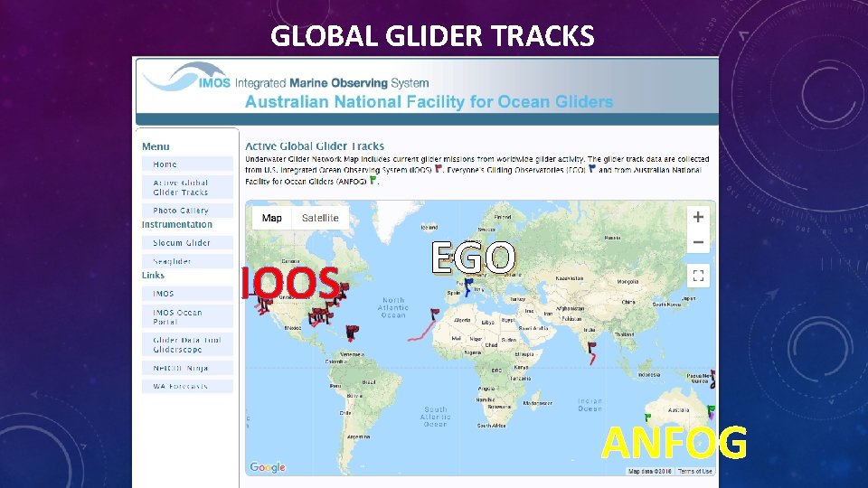Click the North Atlantic Ocean map label

393,307
